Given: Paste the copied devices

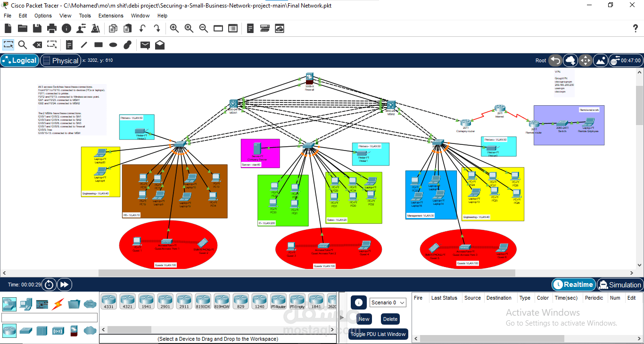Looking at the screenshot, I should pyautogui.click(x=127, y=29).
